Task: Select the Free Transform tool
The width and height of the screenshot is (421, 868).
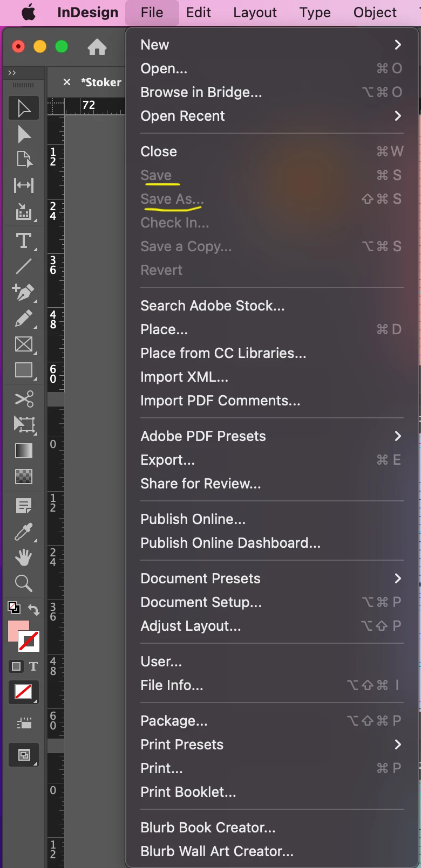Action: coord(24,425)
